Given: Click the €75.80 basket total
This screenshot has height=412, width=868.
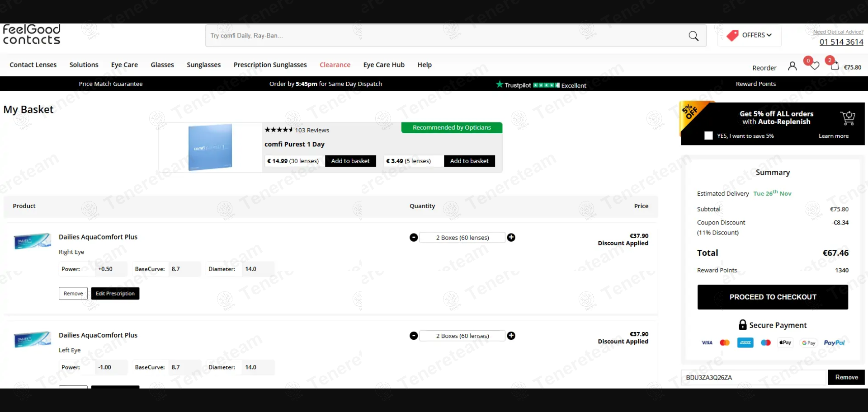Looking at the screenshot, I should 853,67.
